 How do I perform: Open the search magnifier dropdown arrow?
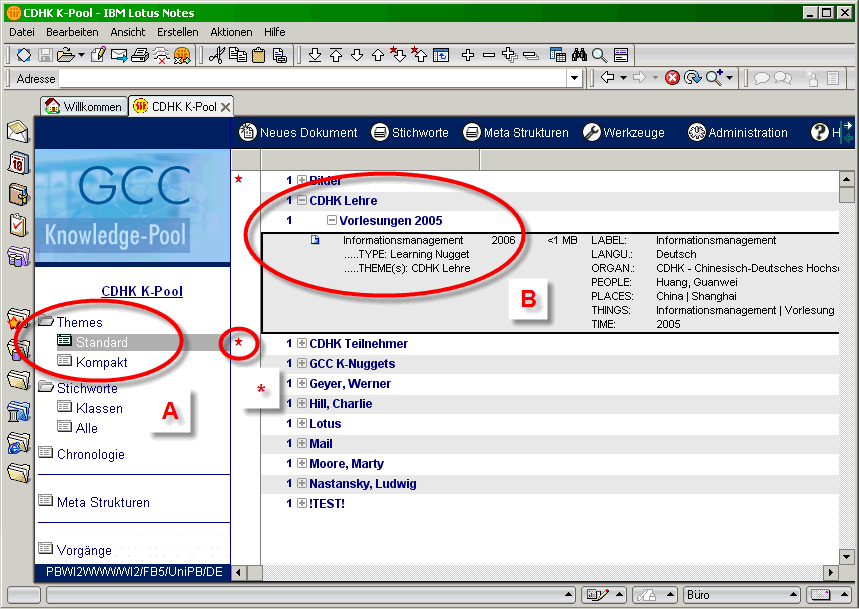pyautogui.click(x=729, y=78)
